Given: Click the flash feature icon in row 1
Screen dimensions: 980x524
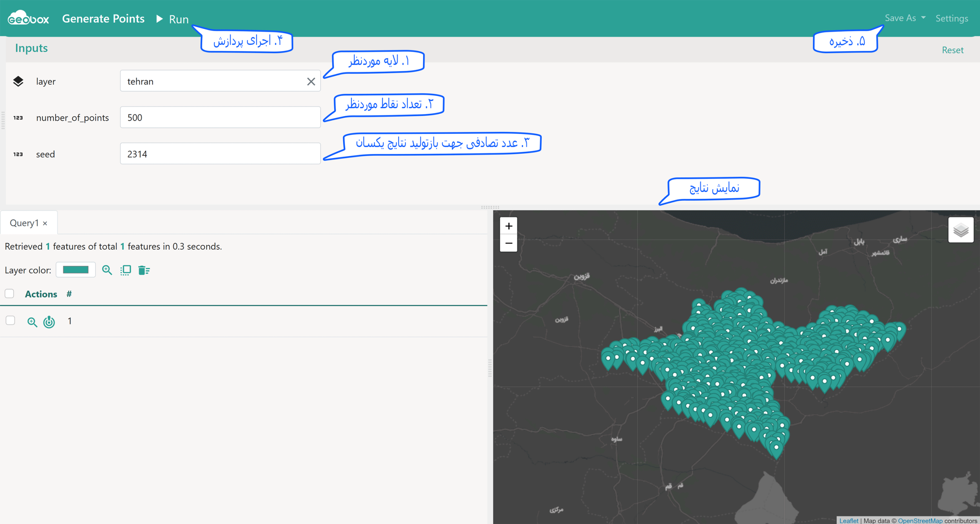Looking at the screenshot, I should 49,322.
